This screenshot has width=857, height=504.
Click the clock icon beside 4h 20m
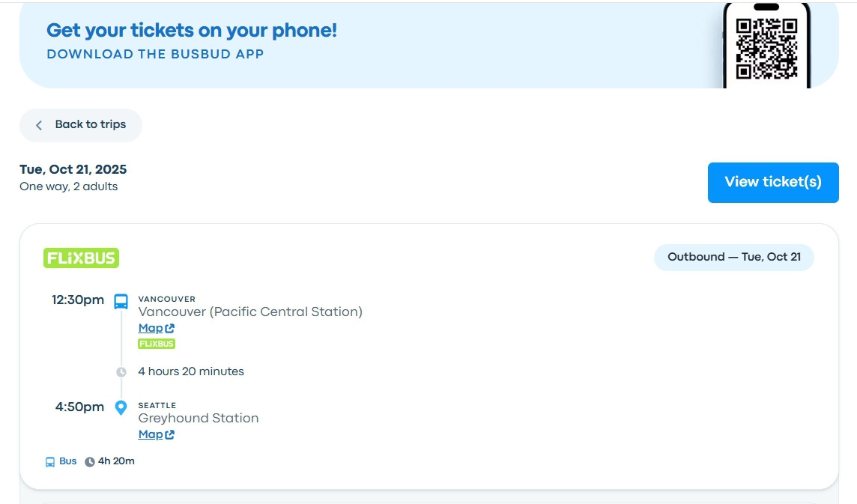click(x=90, y=462)
